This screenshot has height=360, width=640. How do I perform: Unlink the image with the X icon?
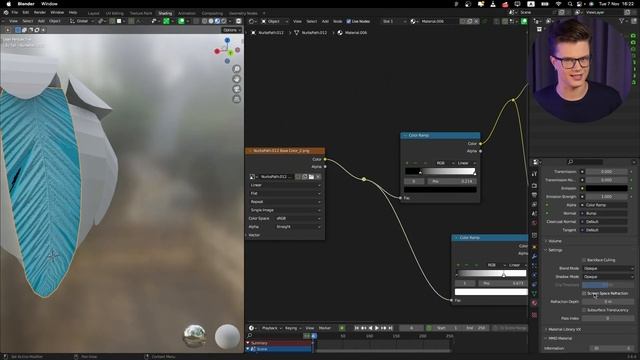click(x=318, y=177)
